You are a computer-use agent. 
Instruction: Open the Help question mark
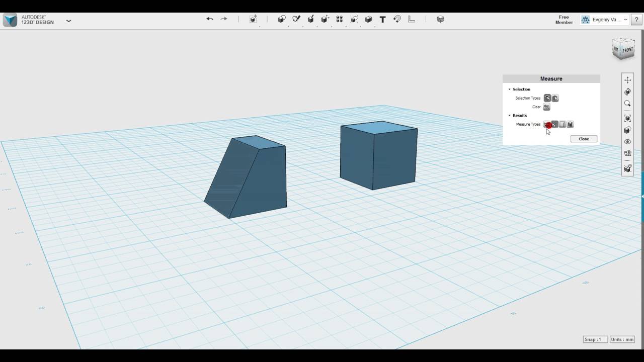point(636,20)
